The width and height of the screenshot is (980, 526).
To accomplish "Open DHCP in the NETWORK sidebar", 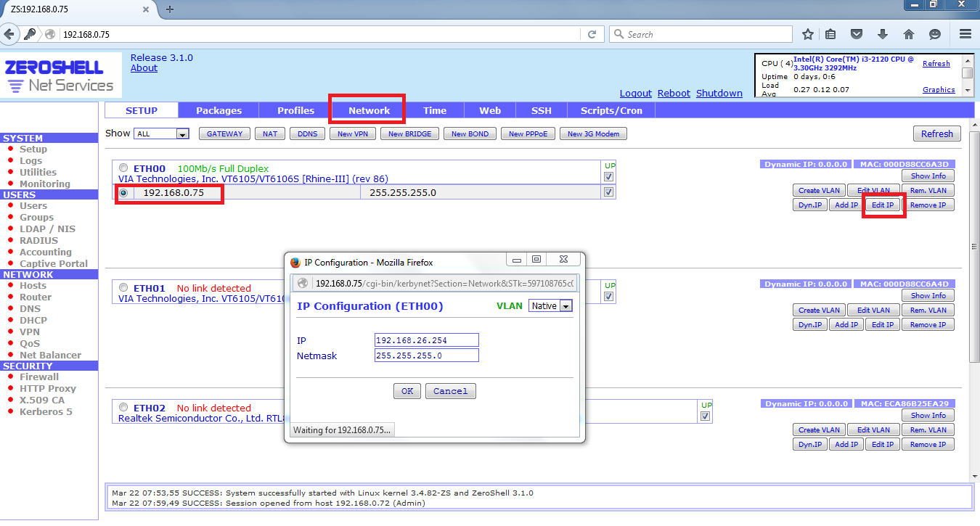I will (x=33, y=320).
